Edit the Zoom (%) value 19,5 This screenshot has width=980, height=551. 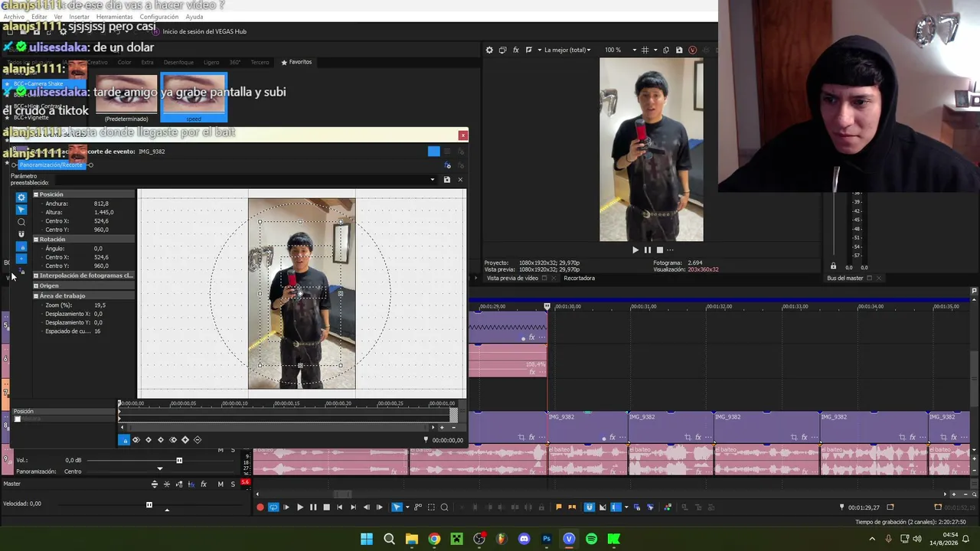(x=100, y=305)
